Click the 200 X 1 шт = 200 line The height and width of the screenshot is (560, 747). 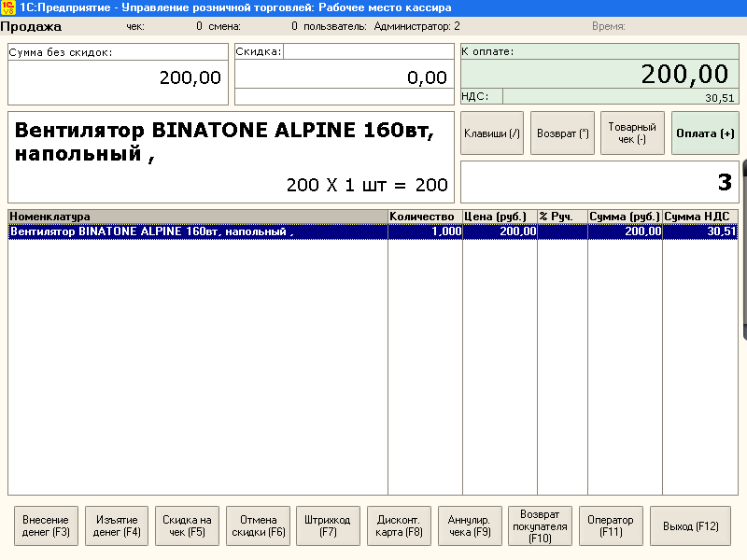(x=367, y=185)
